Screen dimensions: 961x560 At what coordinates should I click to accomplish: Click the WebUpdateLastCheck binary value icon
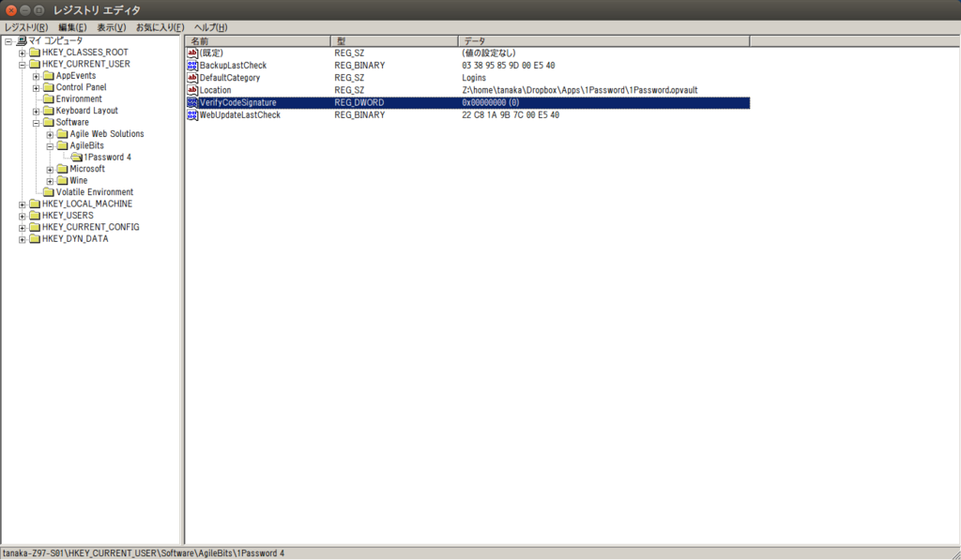click(192, 115)
